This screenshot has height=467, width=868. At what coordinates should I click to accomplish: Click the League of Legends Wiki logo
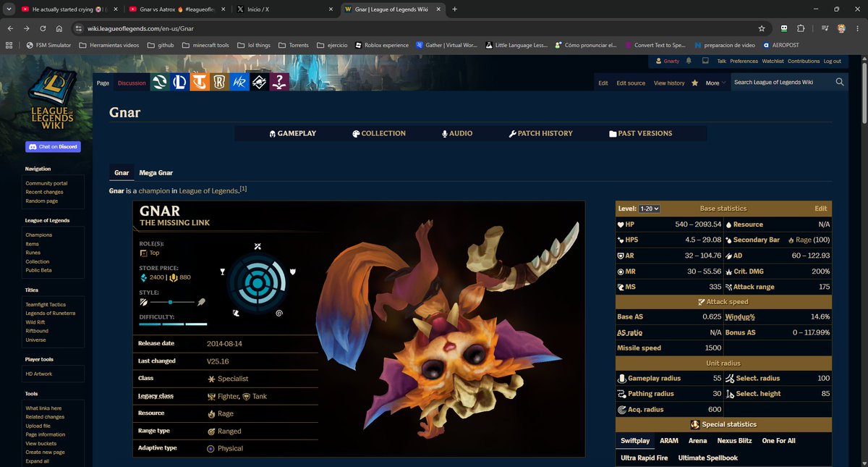coord(52,99)
